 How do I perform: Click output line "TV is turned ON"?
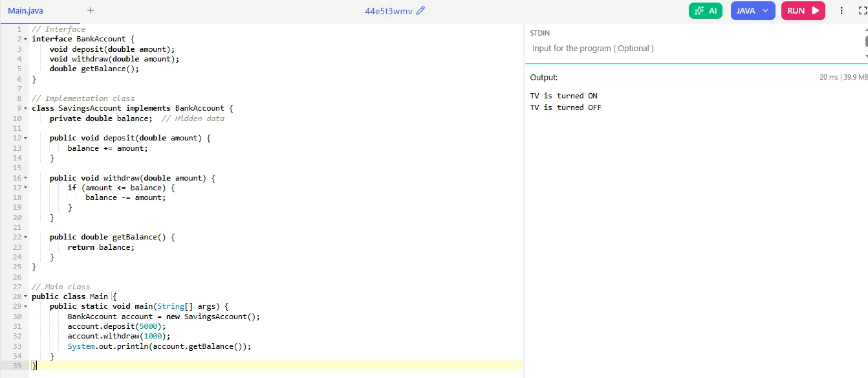(564, 96)
